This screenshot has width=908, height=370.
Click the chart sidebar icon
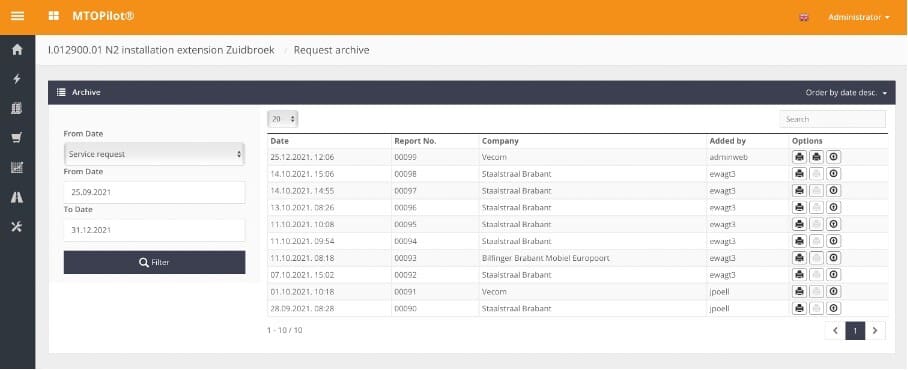pyautogui.click(x=17, y=168)
